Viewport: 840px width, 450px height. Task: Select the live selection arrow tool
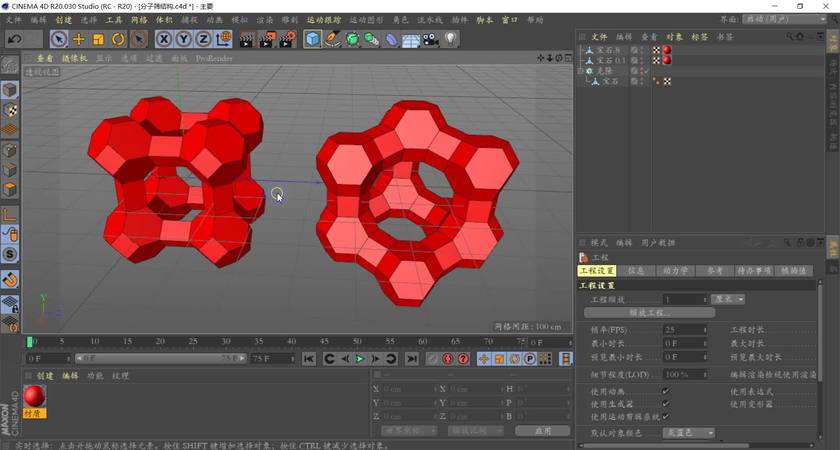tap(59, 39)
